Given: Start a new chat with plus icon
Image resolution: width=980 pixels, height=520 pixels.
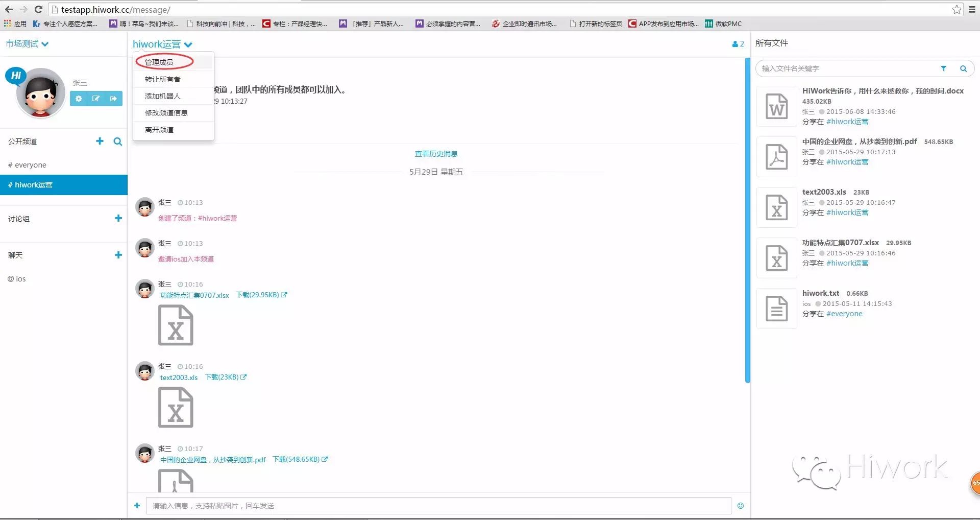Looking at the screenshot, I should (x=118, y=255).
